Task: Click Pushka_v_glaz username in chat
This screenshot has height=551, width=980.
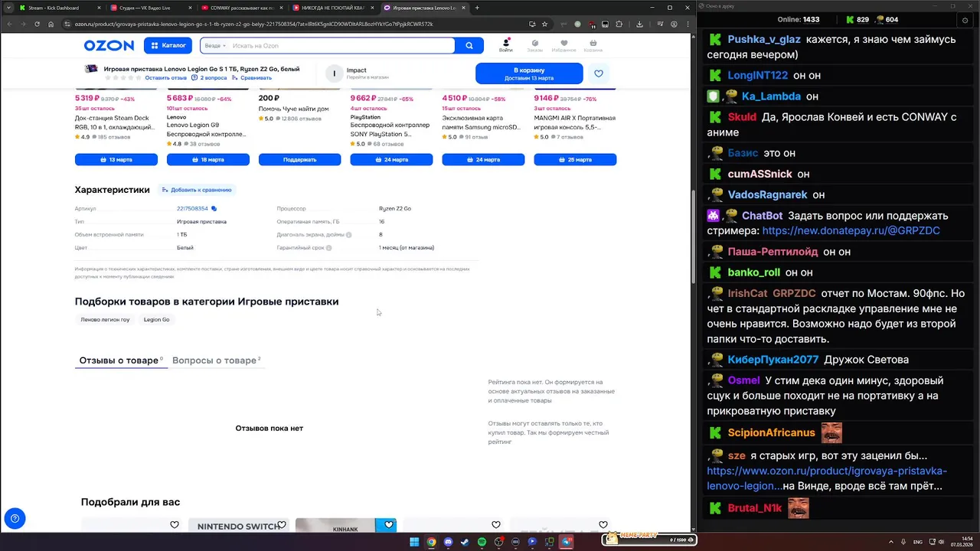Action: coord(764,40)
